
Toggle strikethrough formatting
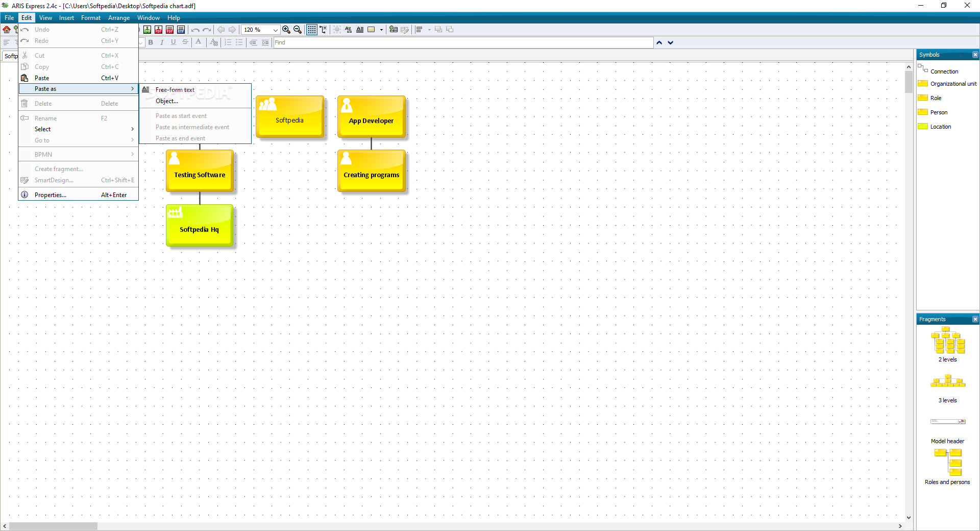click(x=185, y=42)
